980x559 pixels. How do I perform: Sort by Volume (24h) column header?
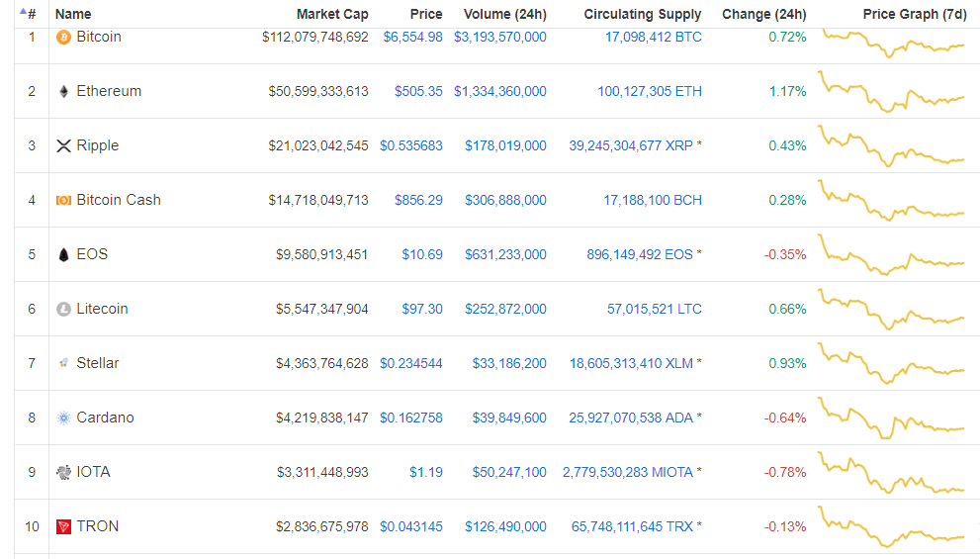[x=505, y=14]
